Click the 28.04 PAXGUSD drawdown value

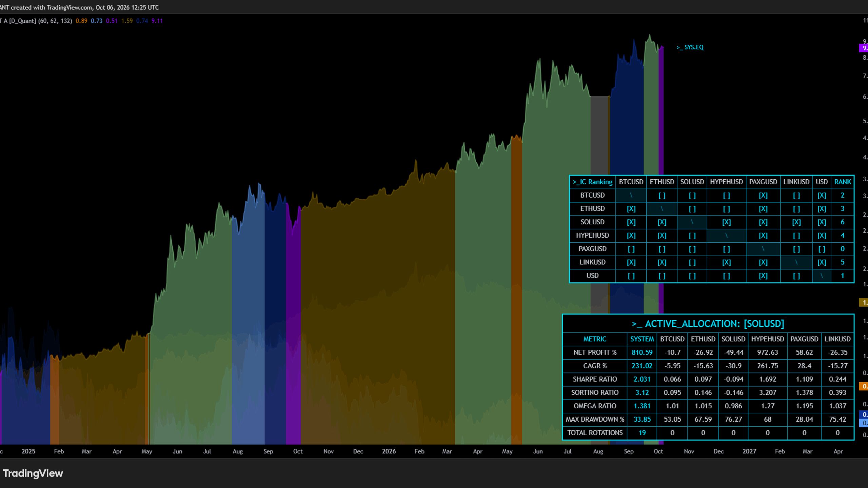click(804, 419)
